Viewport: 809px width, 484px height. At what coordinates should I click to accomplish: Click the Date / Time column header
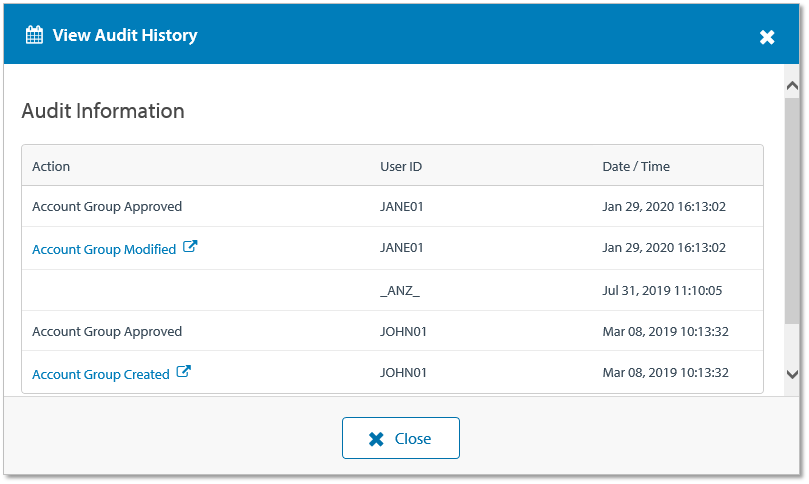(x=636, y=166)
